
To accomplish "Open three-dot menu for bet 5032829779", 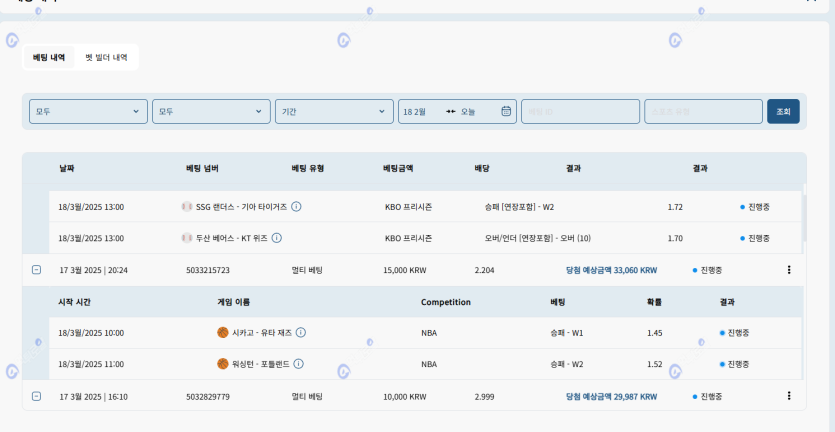I will 789,396.
